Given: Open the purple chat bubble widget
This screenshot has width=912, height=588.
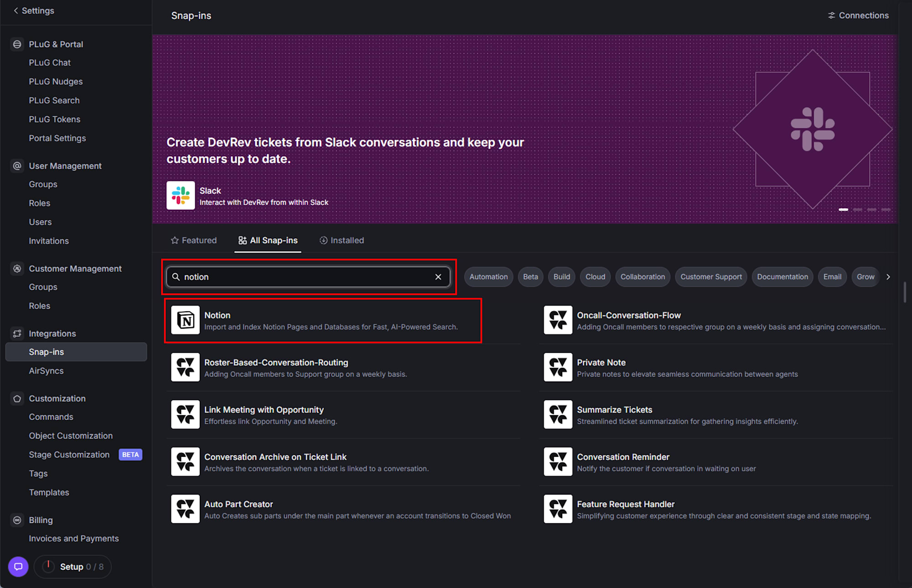Looking at the screenshot, I should pos(18,567).
